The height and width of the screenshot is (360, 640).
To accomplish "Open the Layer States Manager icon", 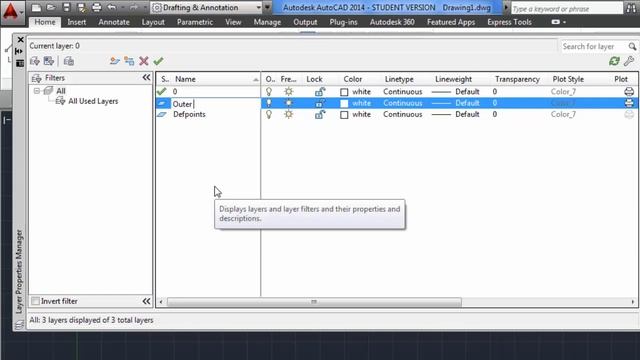I will pyautogui.click(x=69, y=61).
